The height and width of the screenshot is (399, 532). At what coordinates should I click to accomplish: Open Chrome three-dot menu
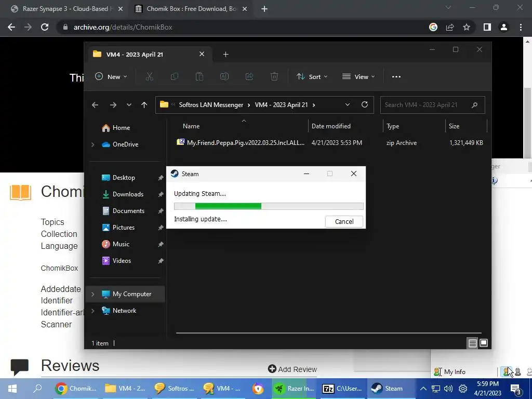[x=521, y=27]
